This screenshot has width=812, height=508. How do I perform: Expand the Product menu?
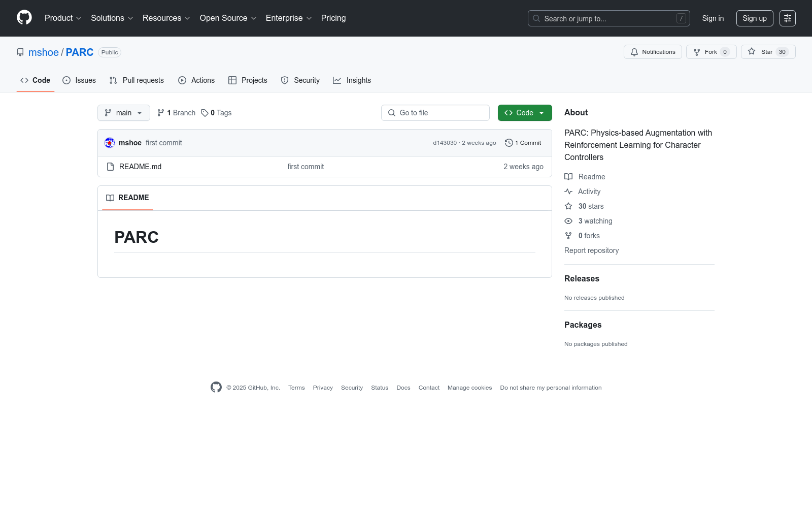point(63,18)
